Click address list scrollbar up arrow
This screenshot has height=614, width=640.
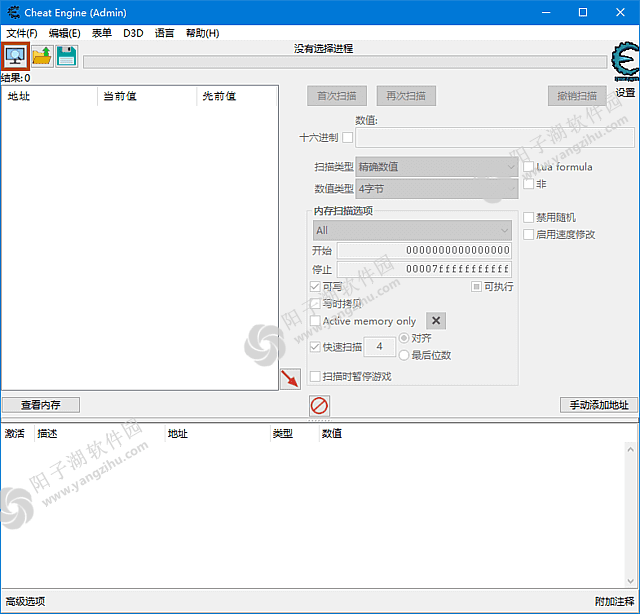[x=631, y=449]
